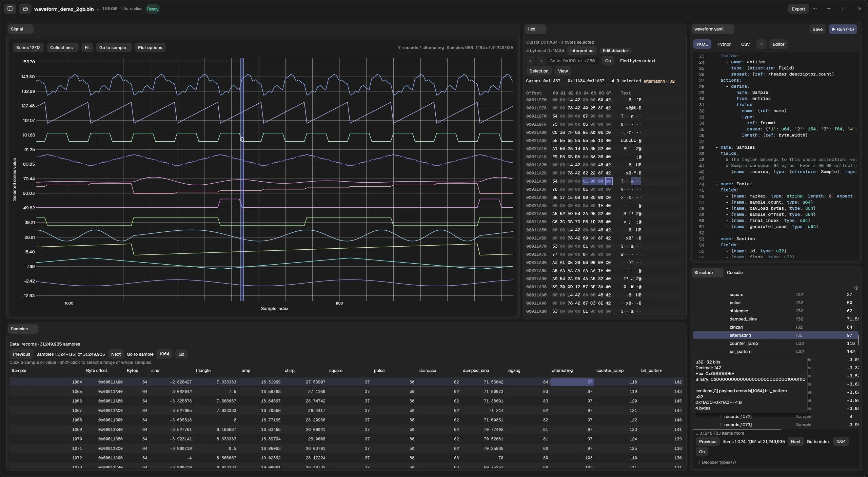The width and height of the screenshot is (868, 477).
Task: Switch to the YAML tab
Action: tap(702, 44)
